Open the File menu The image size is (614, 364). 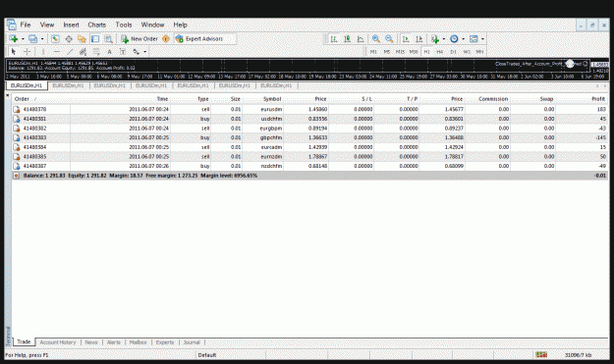(26, 25)
